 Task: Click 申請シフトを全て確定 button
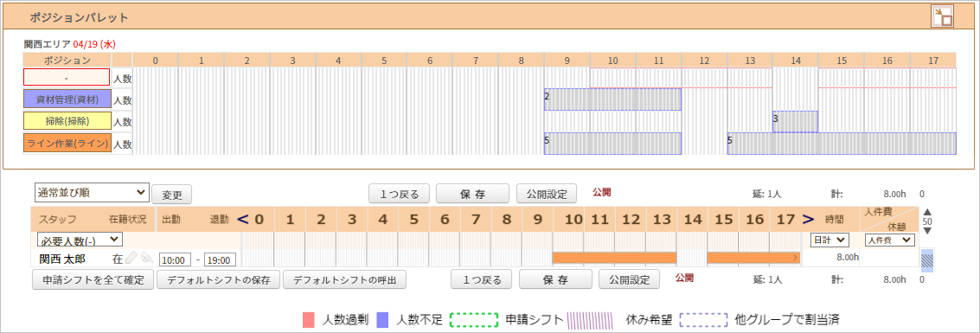pos(93,280)
